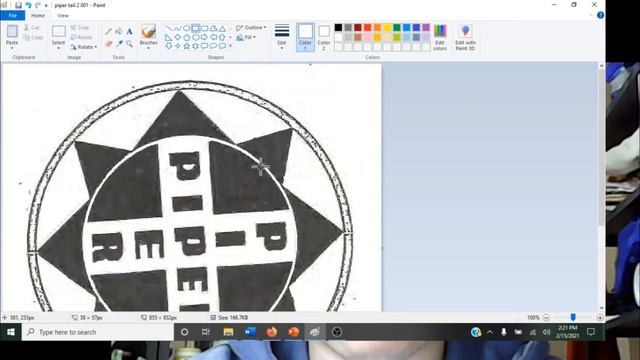
Task: Click the Undo arrow in title bar
Action: pyautogui.click(x=28, y=5)
